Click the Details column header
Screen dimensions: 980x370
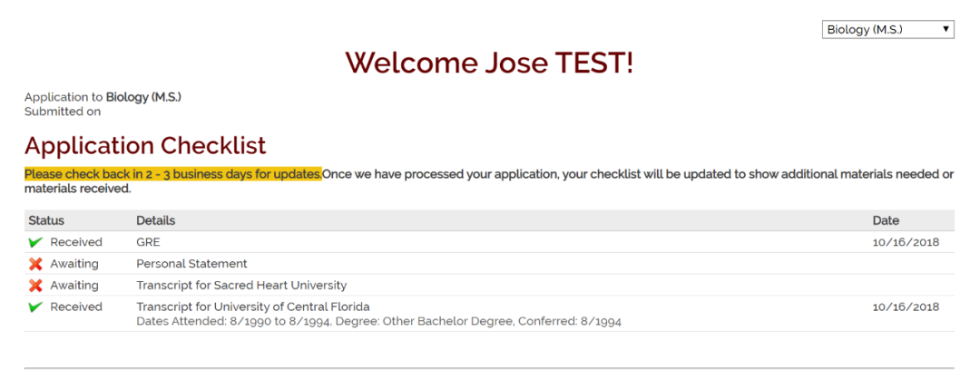[155, 220]
